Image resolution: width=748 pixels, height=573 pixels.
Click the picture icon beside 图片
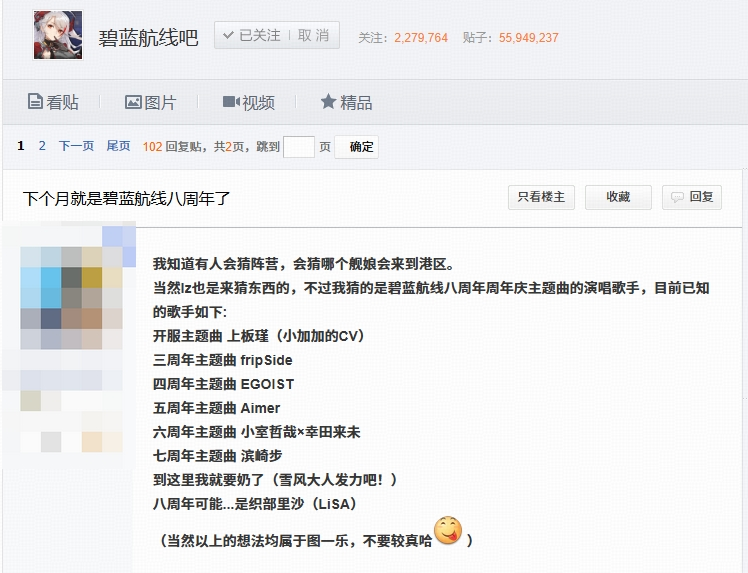133,102
